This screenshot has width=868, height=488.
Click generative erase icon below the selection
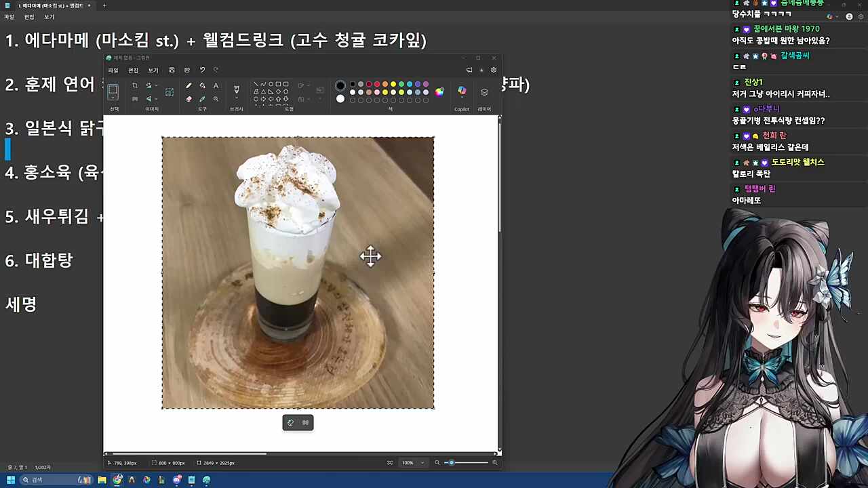291,423
